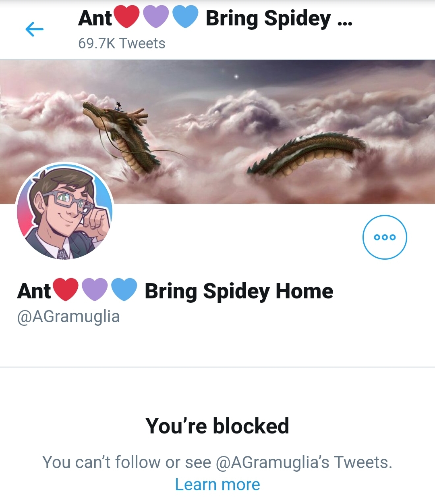Image resolution: width=435 pixels, height=504 pixels.
Task: Tap the purple heart in the profile name
Action: pyautogui.click(x=95, y=289)
